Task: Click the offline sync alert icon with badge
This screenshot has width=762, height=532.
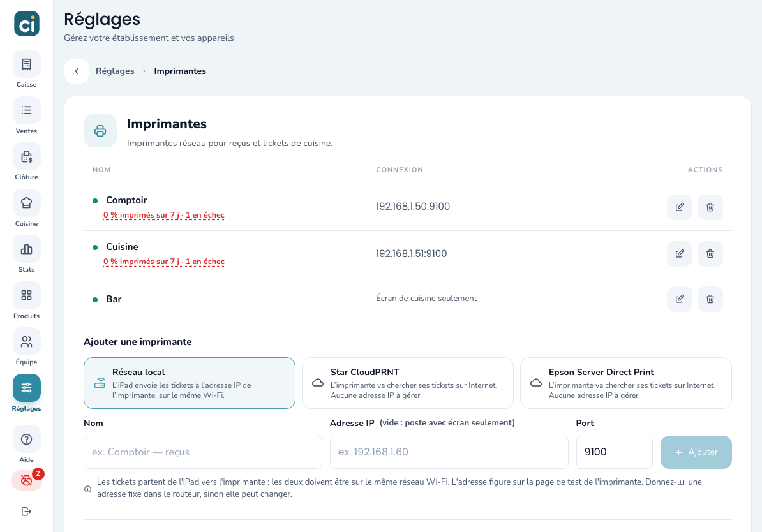Action: click(x=26, y=480)
